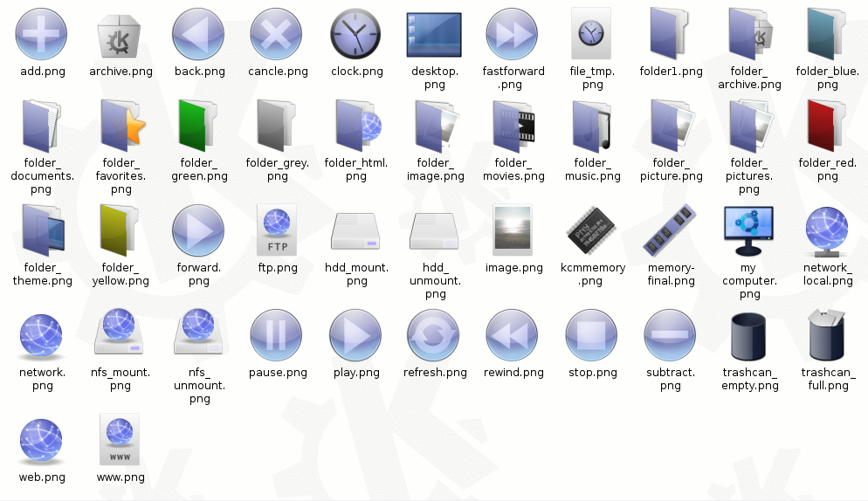Open the clock.png icon
This screenshot has height=501, width=868.
pos(355,34)
